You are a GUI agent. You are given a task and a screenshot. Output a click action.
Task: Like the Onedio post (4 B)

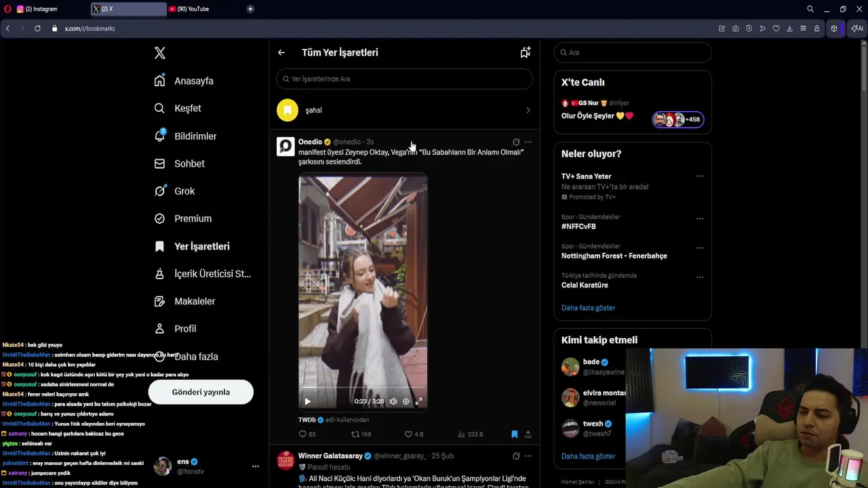414,434
